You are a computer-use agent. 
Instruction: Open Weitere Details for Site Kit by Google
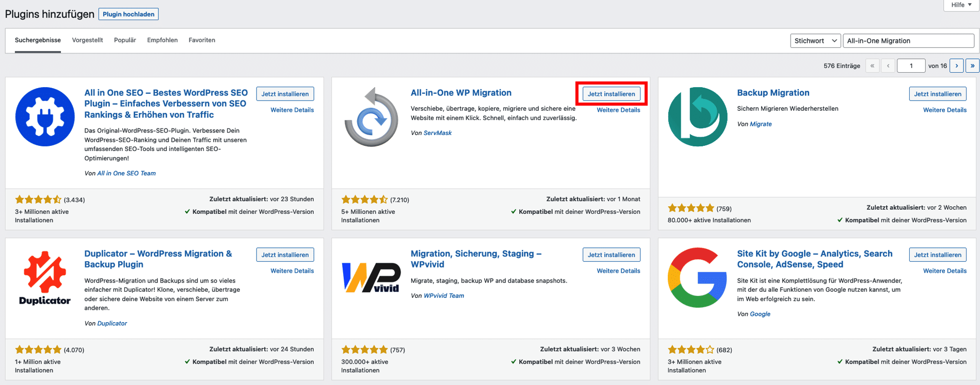945,271
